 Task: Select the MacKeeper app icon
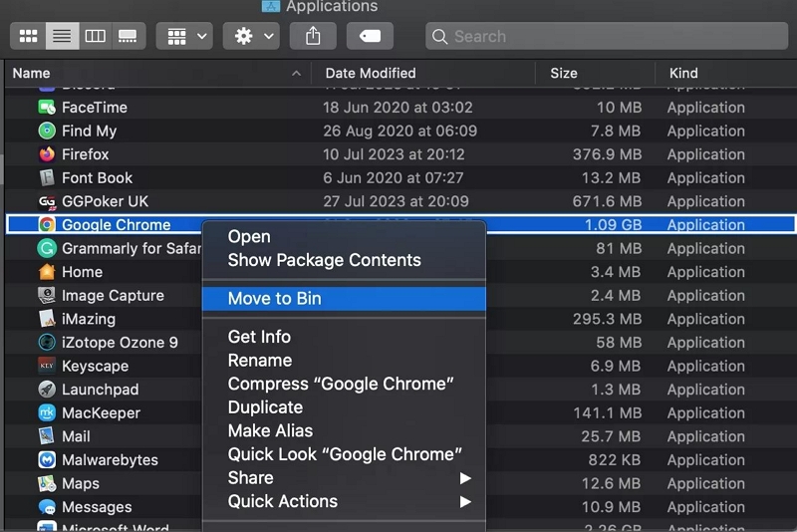click(x=47, y=413)
